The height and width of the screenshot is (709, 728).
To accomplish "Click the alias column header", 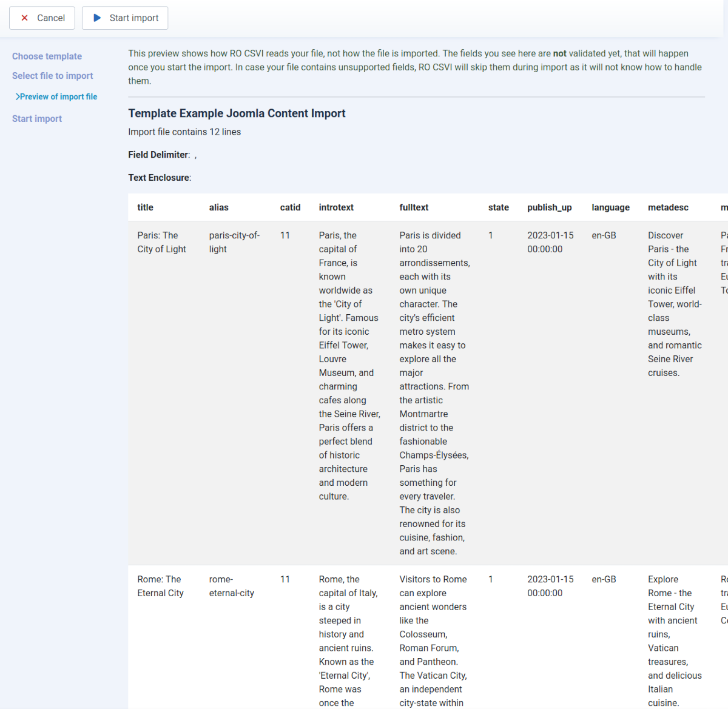I will pyautogui.click(x=218, y=207).
